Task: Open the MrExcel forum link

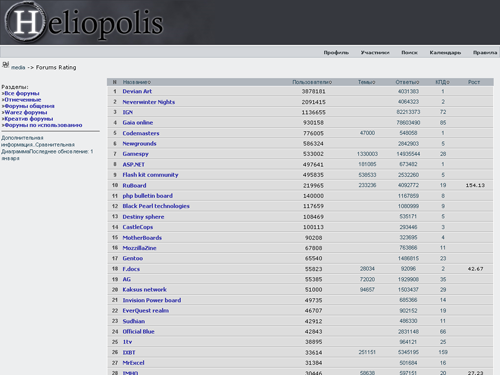Action: pyautogui.click(x=133, y=363)
